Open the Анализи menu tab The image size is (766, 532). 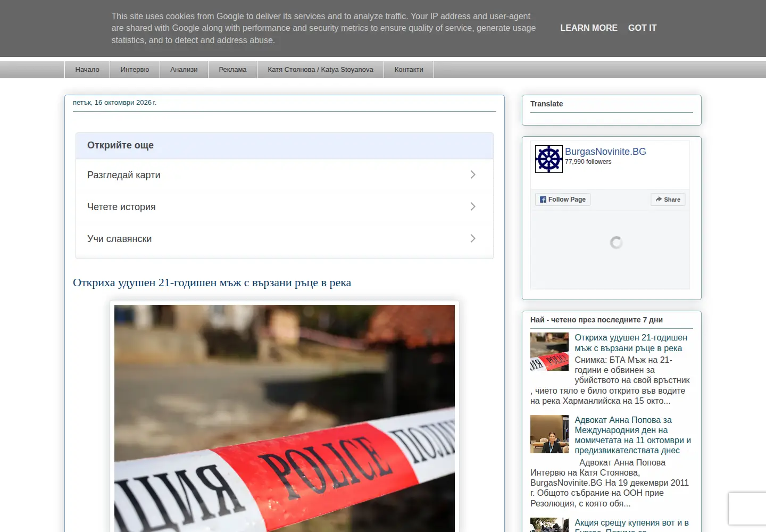click(x=184, y=70)
